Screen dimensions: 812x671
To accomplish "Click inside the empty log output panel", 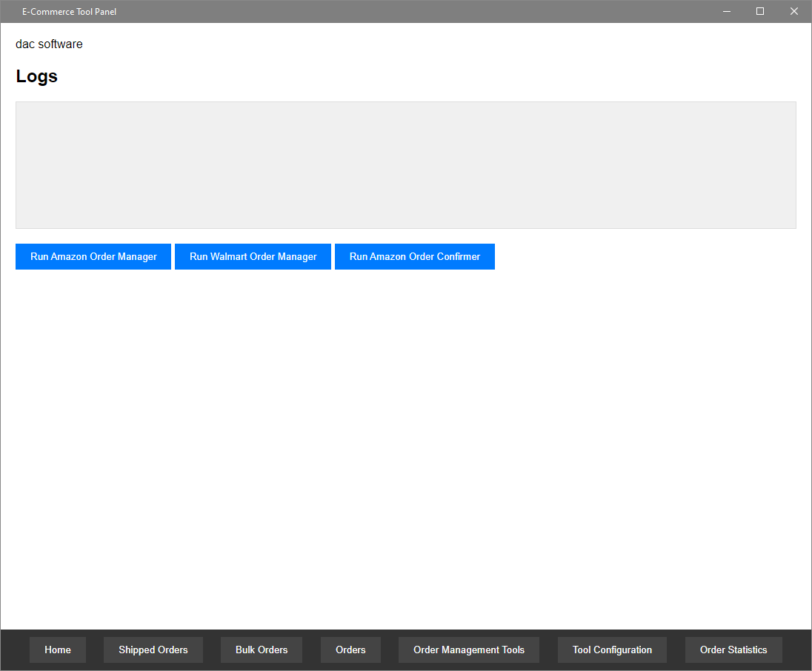I will pyautogui.click(x=406, y=164).
